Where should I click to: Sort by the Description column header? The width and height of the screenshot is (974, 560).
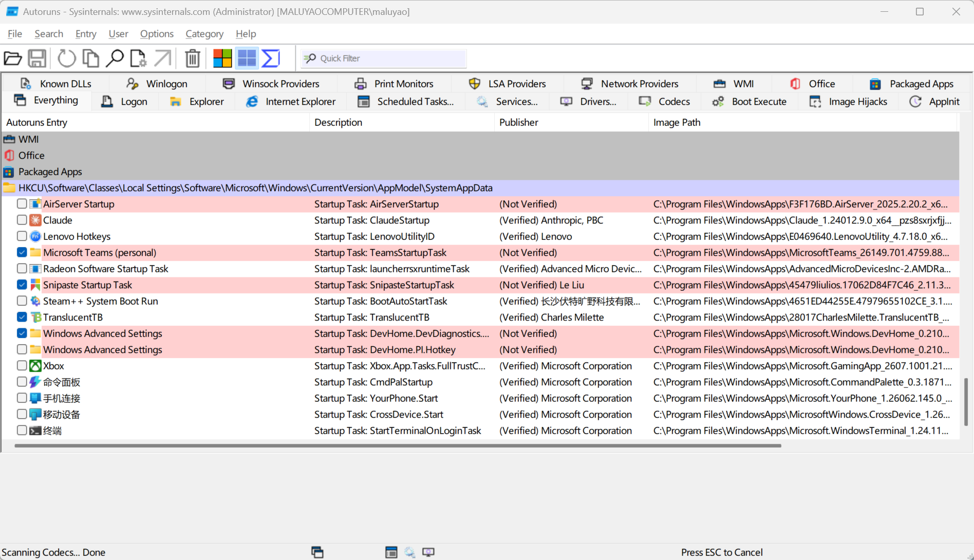[402, 122]
